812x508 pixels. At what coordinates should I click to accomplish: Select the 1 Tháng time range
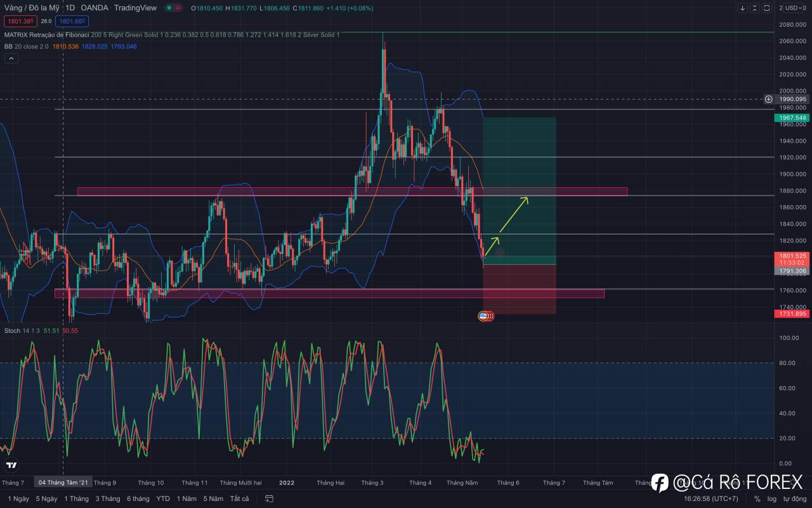click(76, 499)
